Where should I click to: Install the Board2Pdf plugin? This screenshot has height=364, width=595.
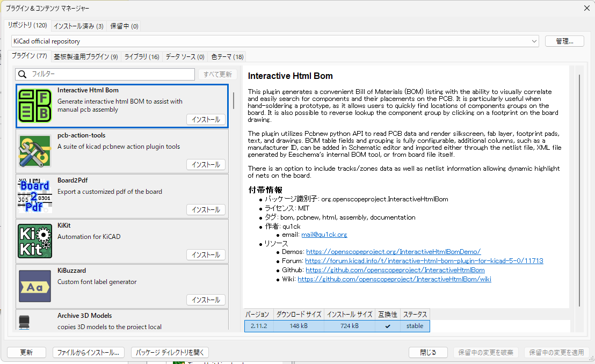click(x=206, y=210)
